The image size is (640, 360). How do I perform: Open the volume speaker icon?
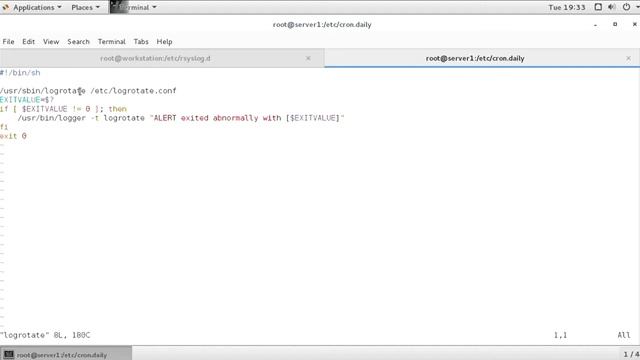click(x=611, y=7)
